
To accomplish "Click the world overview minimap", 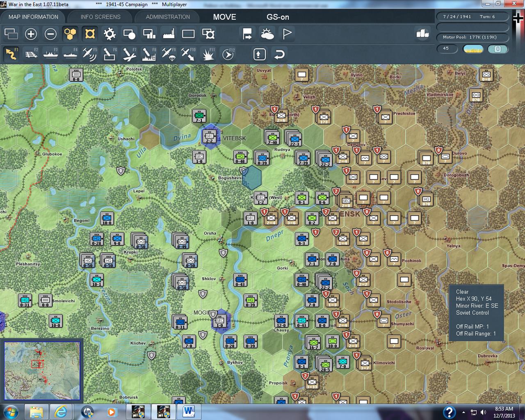I will pyautogui.click(x=42, y=371).
